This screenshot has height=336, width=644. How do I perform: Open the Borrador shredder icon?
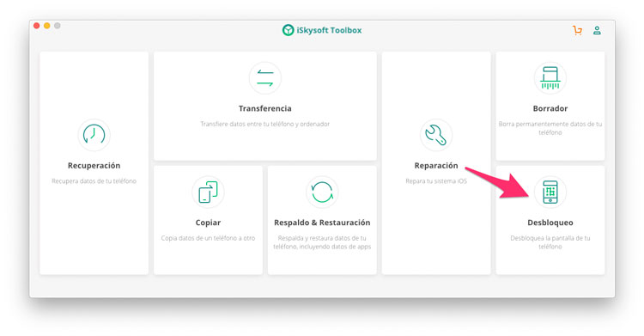coord(550,78)
